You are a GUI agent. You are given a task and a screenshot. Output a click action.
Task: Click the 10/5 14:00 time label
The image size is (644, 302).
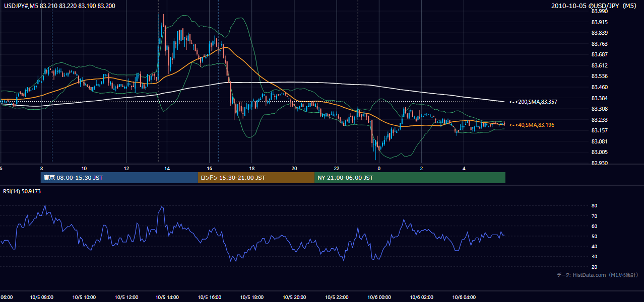pos(167,297)
